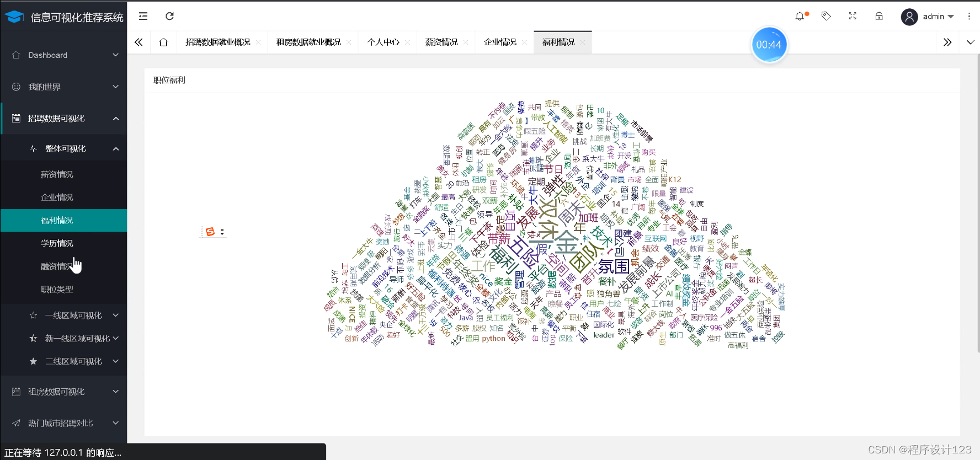Screen dimensions: 980x460
Task: Switch to 个人中心 tab
Action: (x=383, y=42)
